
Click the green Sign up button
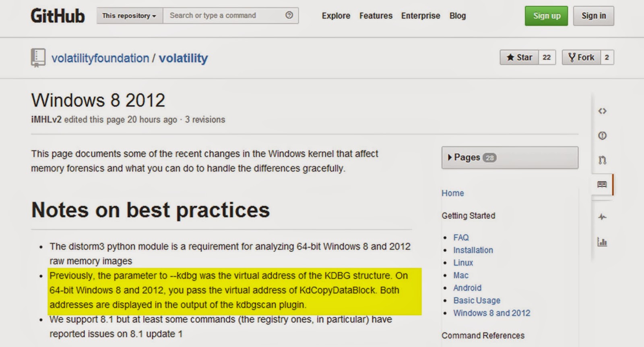pos(546,16)
